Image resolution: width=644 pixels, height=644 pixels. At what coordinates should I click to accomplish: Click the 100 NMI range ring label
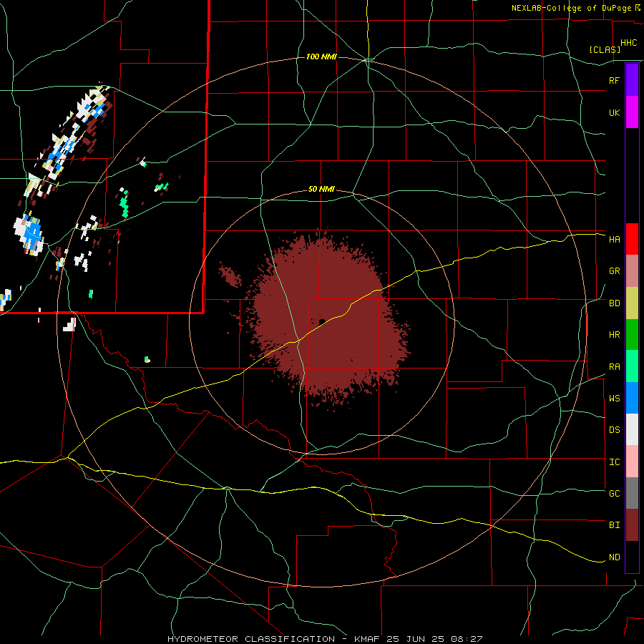[321, 57]
